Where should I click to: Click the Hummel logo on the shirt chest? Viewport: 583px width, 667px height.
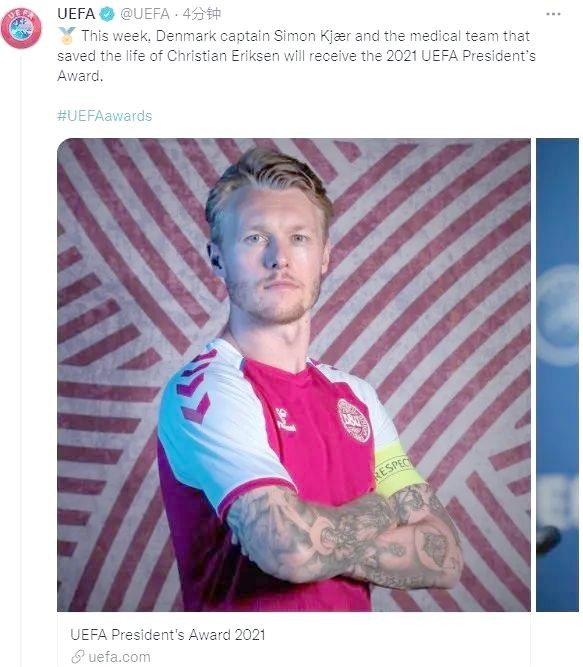pyautogui.click(x=284, y=420)
